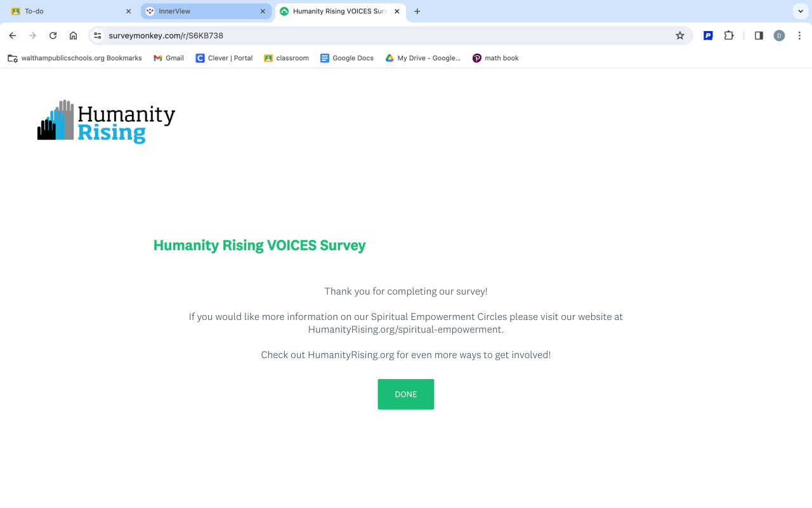Viewport: 812px width, 508px height.
Task: Expand the tab search dropdown arrow
Action: coord(801,11)
